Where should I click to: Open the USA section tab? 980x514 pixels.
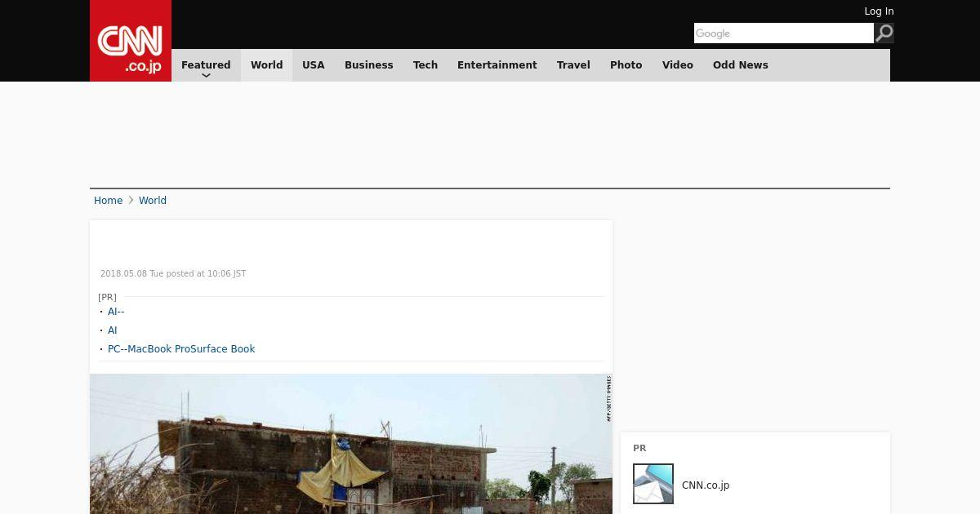coord(314,65)
